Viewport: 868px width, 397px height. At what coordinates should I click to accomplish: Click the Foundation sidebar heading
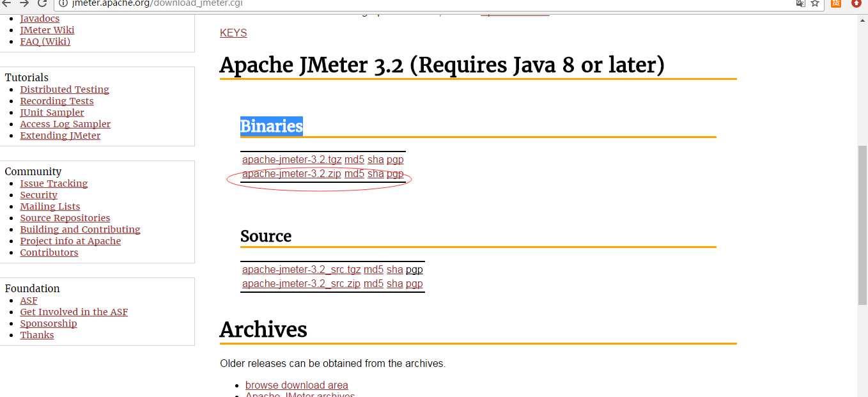tap(32, 288)
